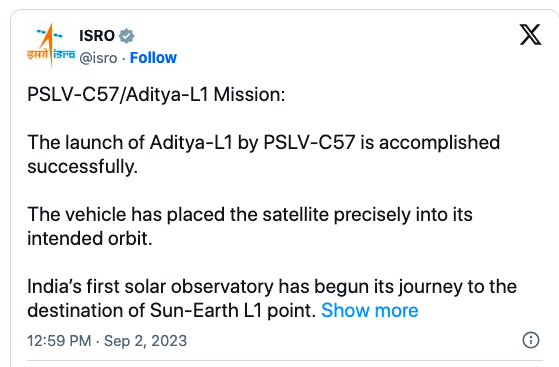Open the X logo link
Image resolution: width=559 pixels, height=367 pixels.
[530, 35]
